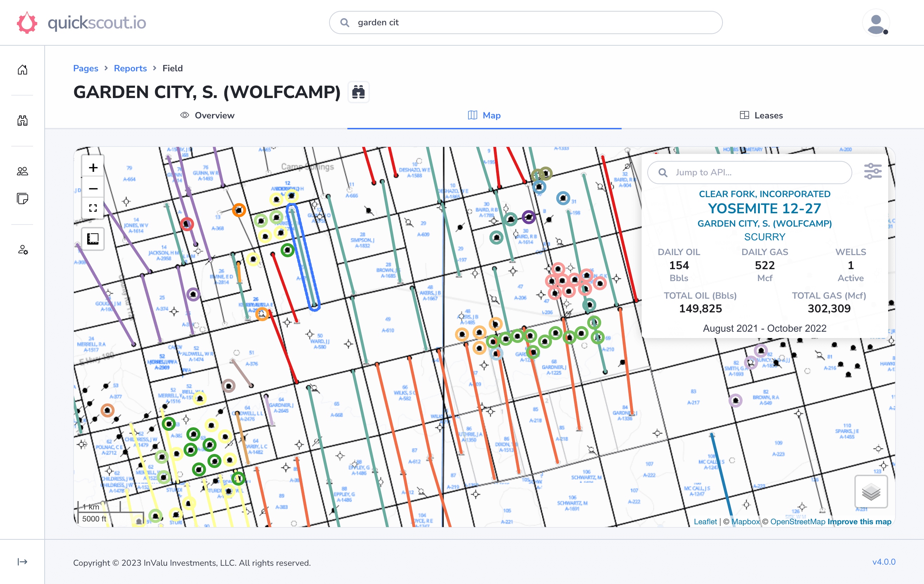Image resolution: width=924 pixels, height=584 pixels.
Task: Switch to the Overview tab
Action: (x=207, y=115)
